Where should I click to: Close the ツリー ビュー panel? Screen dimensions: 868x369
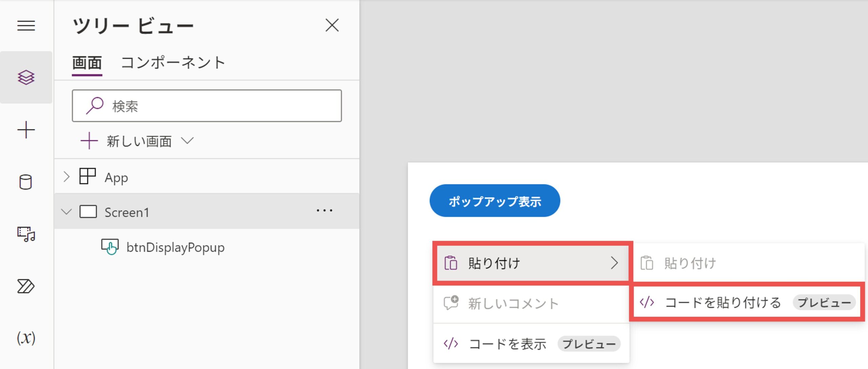pos(332,25)
